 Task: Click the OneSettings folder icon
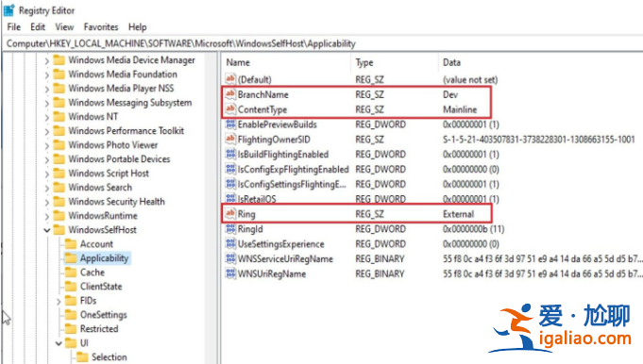(71, 314)
